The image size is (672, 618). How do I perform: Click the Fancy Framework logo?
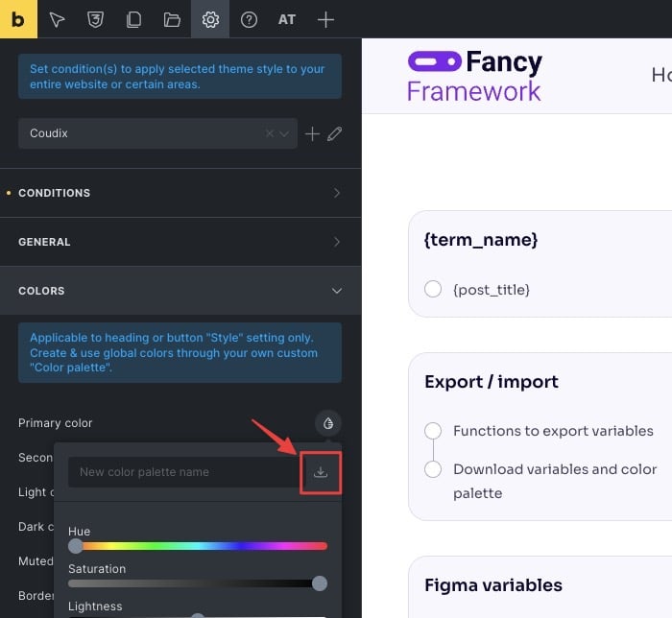pyautogui.click(x=475, y=76)
